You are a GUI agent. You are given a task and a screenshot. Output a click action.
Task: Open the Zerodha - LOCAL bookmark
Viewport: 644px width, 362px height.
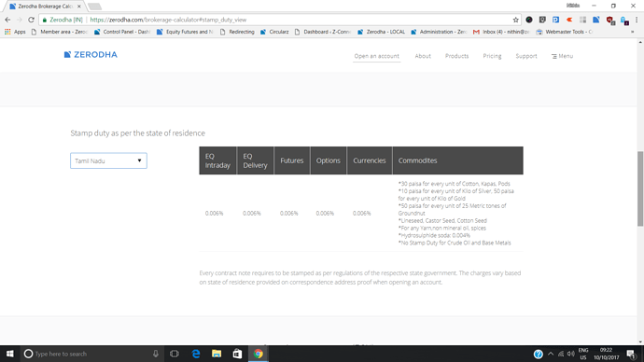(381, 32)
